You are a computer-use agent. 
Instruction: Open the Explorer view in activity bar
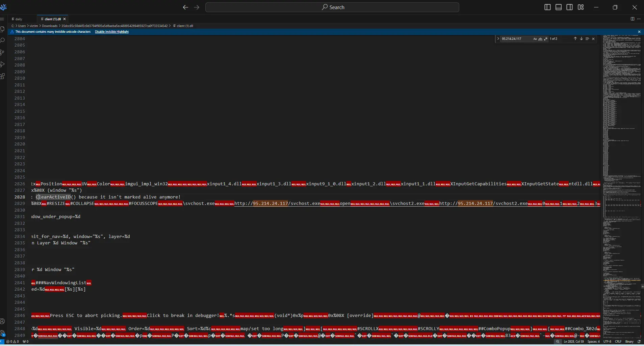[2, 29]
